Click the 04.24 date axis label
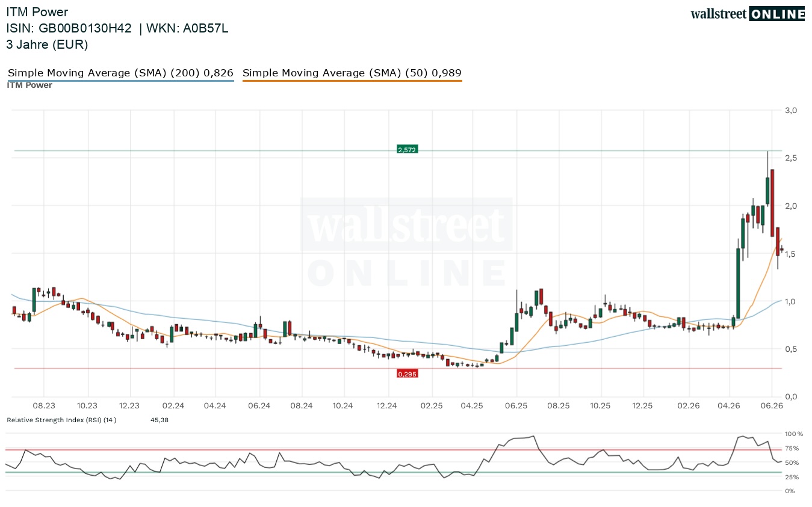 [215, 406]
